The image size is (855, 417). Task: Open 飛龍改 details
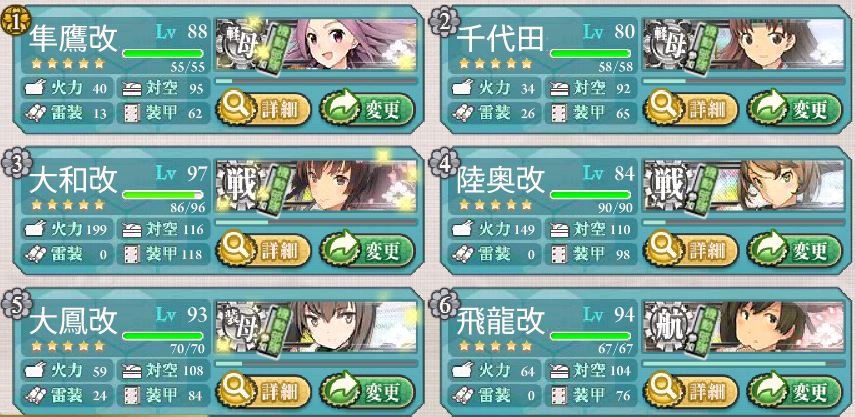click(x=690, y=392)
